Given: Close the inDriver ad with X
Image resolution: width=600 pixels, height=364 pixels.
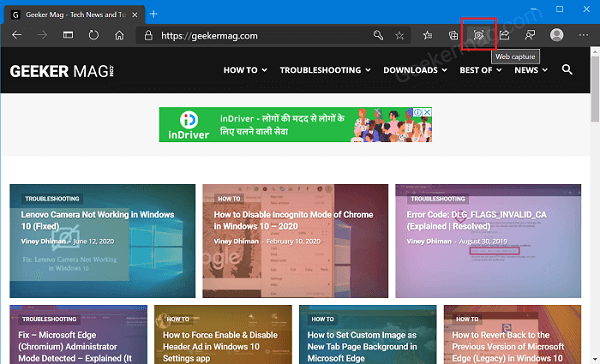Looking at the screenshot, I should point(427,112).
